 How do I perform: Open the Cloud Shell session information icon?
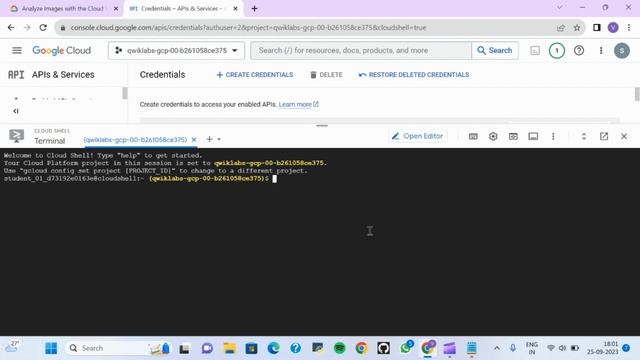pos(533,136)
